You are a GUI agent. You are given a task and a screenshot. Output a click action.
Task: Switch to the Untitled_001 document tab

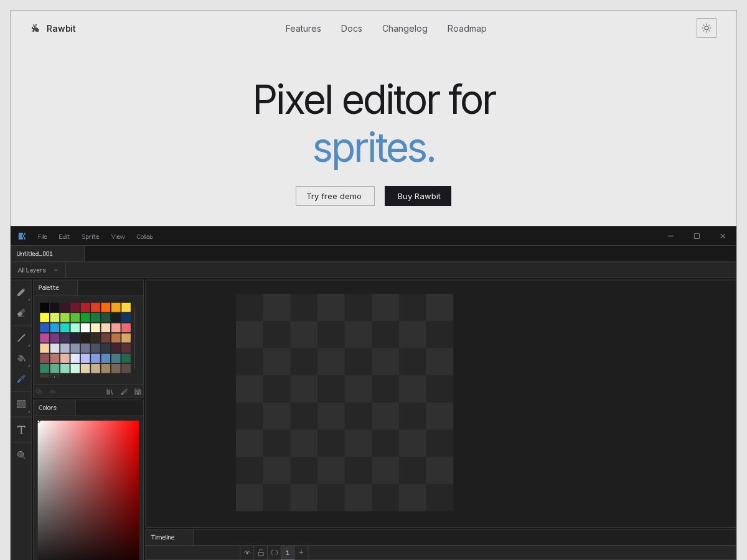[x=48, y=253]
